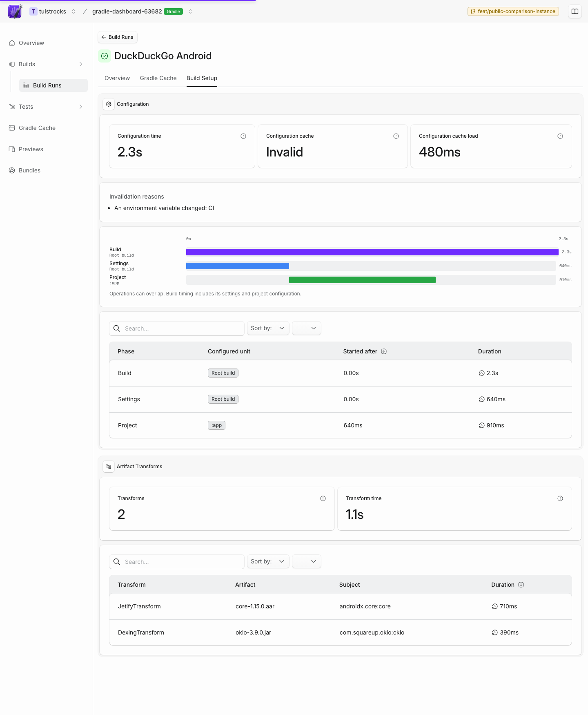Click the Configuration gear icon
Screen dimensions: 588x715
[x=109, y=104]
